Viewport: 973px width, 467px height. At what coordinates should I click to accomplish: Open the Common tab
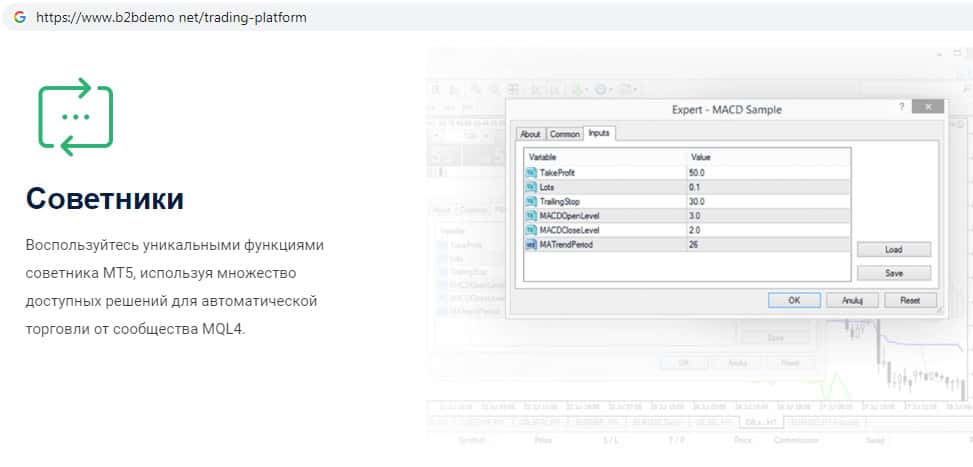tap(564, 134)
